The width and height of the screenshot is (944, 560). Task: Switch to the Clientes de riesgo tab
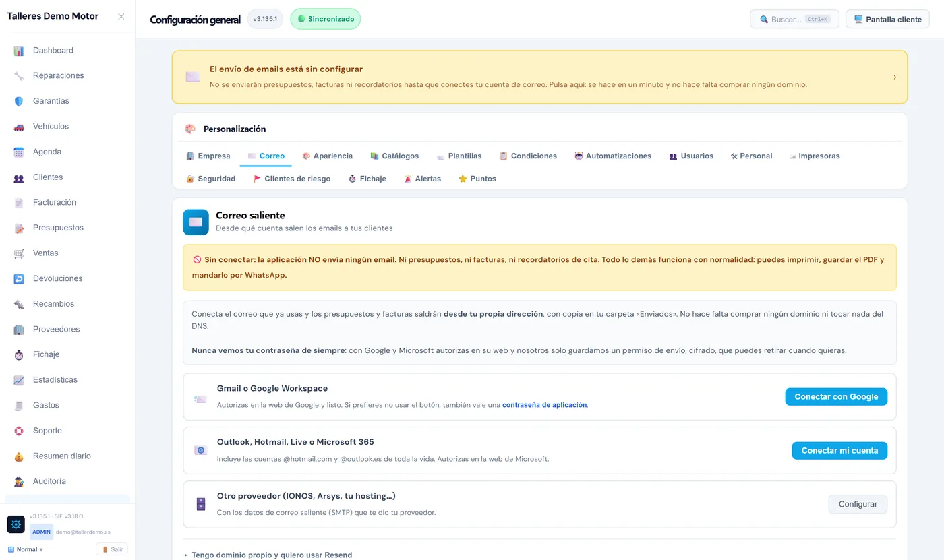click(x=292, y=179)
